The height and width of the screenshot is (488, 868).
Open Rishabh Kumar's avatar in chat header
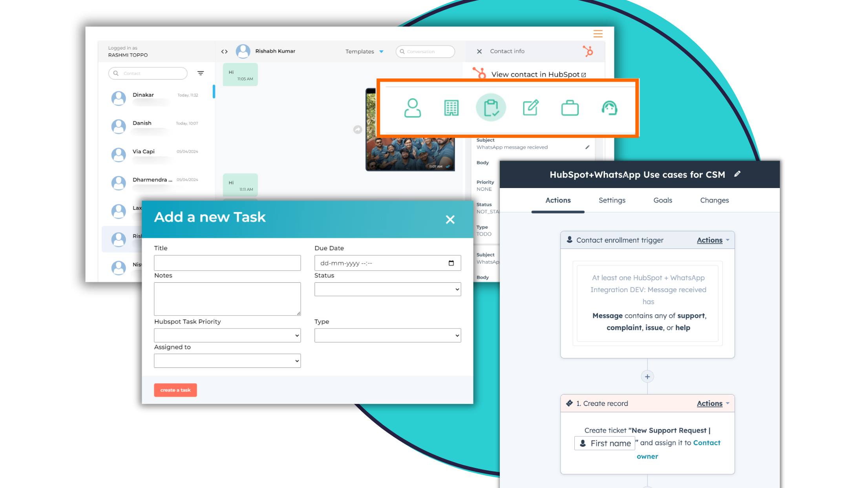pyautogui.click(x=243, y=51)
